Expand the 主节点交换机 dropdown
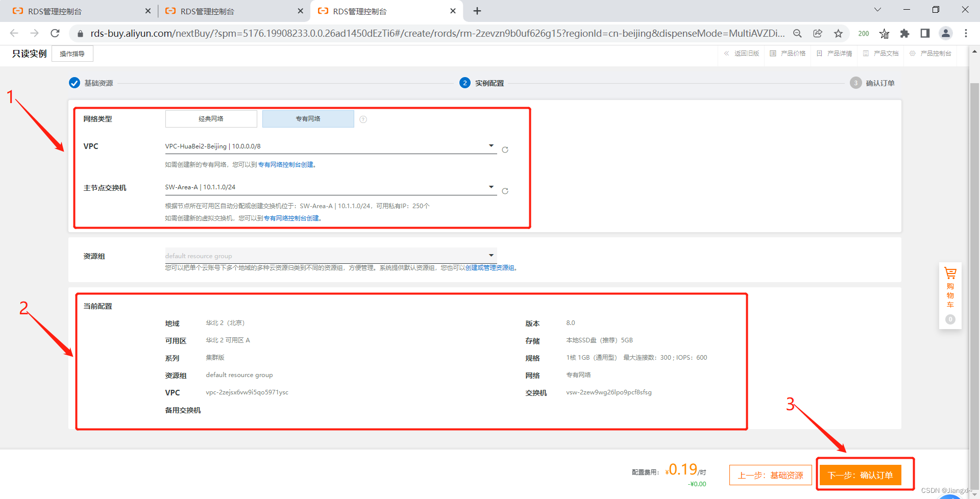980x499 pixels. [331, 187]
